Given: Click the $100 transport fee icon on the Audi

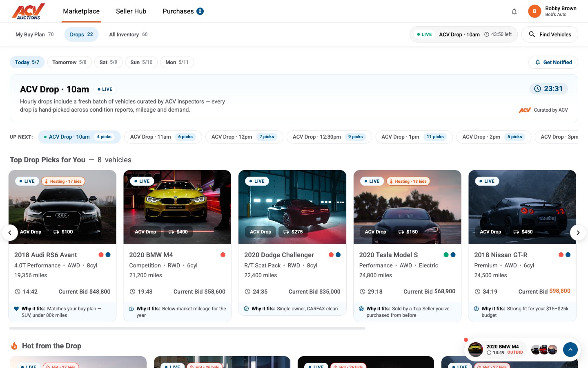Looking at the screenshot, I should point(56,232).
